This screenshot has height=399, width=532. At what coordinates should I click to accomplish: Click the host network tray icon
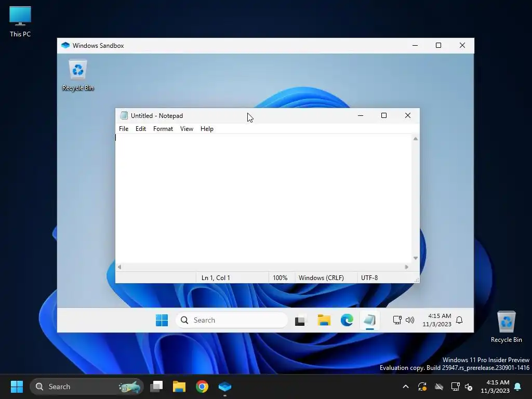tap(455, 387)
